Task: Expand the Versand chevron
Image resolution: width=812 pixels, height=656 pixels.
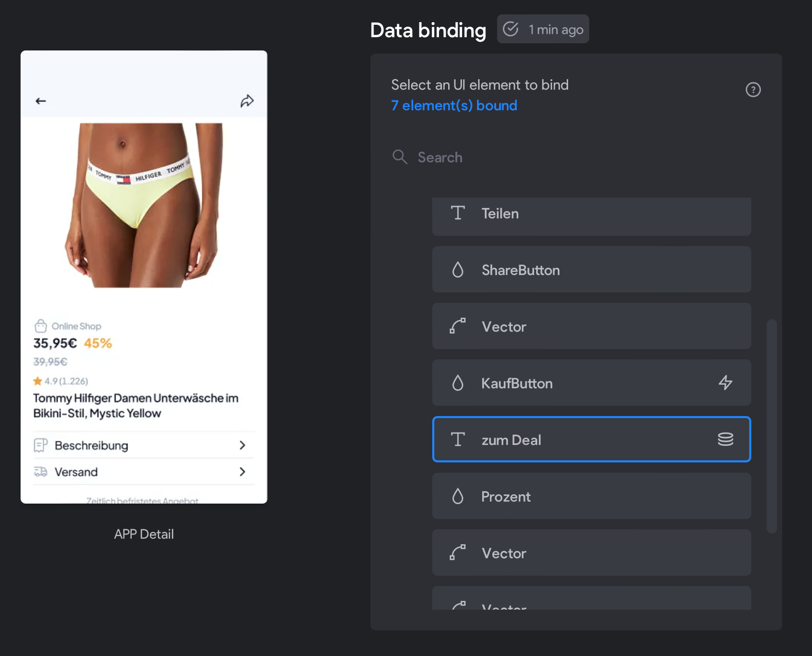Action: pyautogui.click(x=242, y=472)
